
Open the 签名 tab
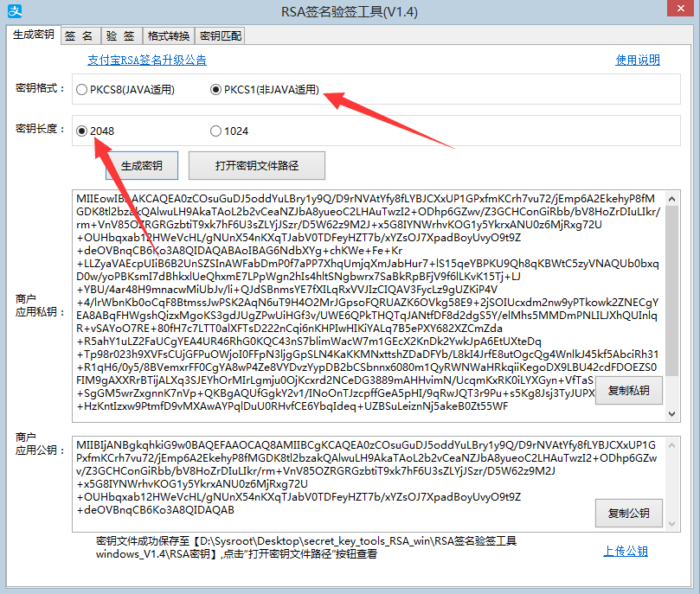click(x=80, y=35)
